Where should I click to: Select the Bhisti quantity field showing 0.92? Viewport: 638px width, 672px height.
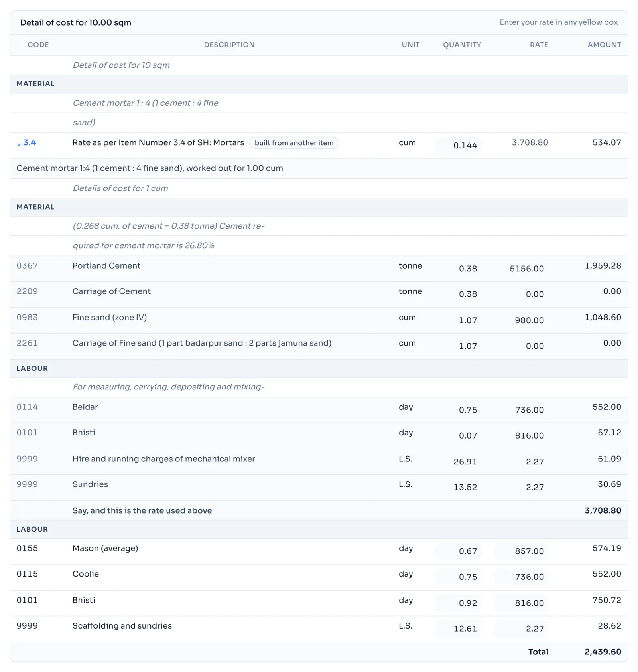pyautogui.click(x=458, y=603)
